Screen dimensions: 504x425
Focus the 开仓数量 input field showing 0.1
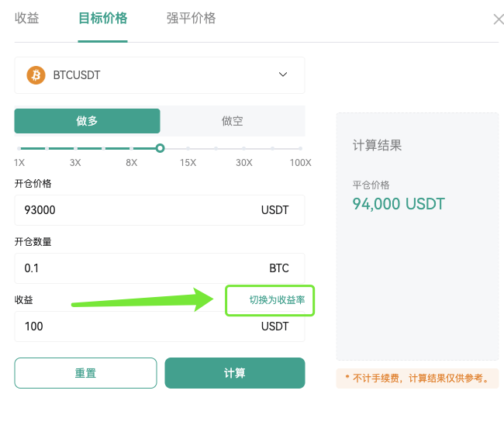click(x=160, y=268)
